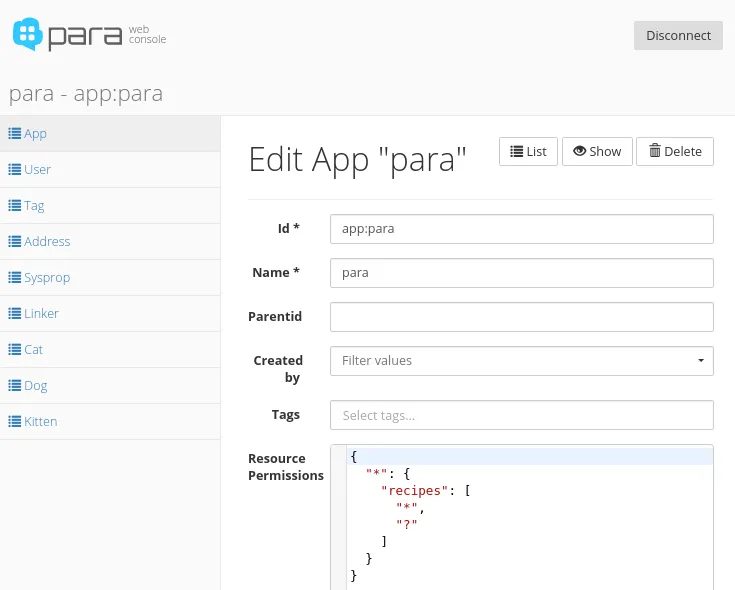735x590 pixels.
Task: Open the Created by dropdown arrow
Action: (700, 361)
